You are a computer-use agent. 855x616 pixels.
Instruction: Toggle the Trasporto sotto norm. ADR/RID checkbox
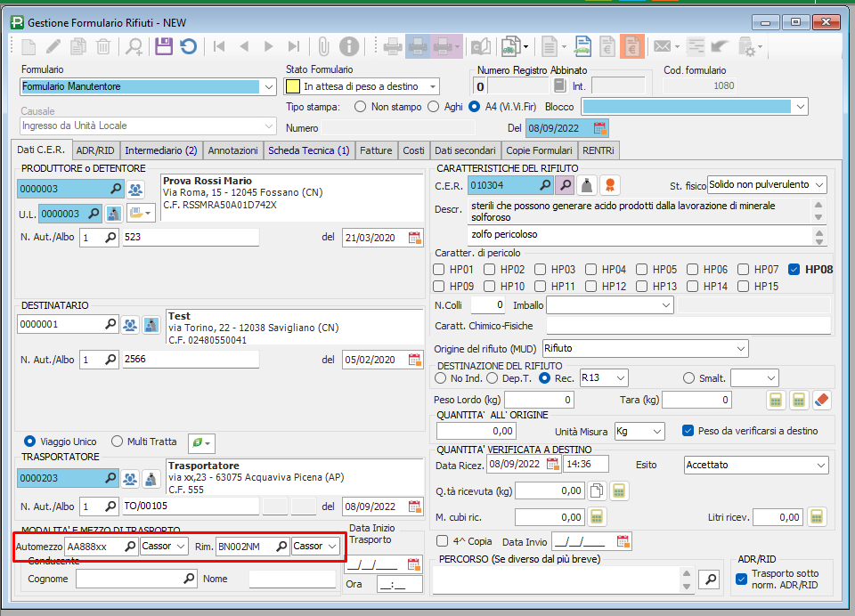pos(742,580)
